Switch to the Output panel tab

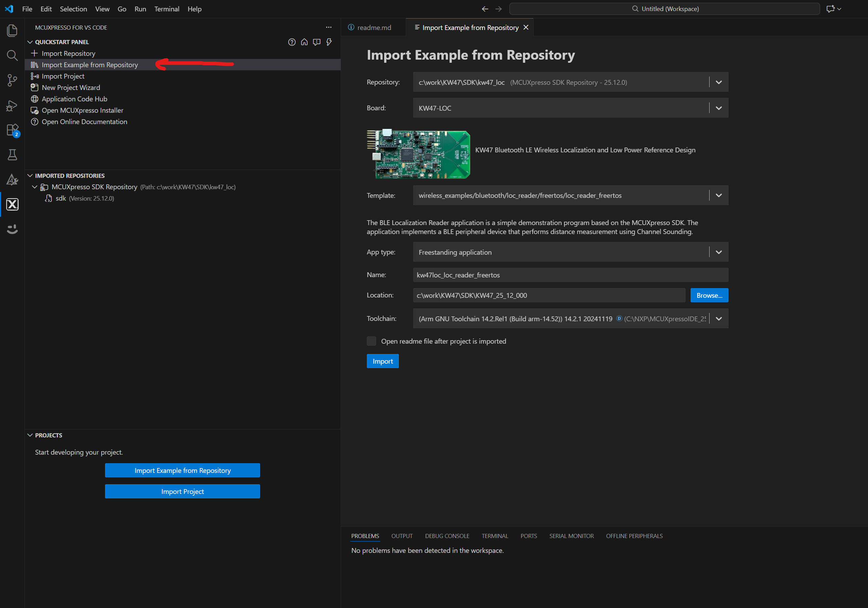402,536
